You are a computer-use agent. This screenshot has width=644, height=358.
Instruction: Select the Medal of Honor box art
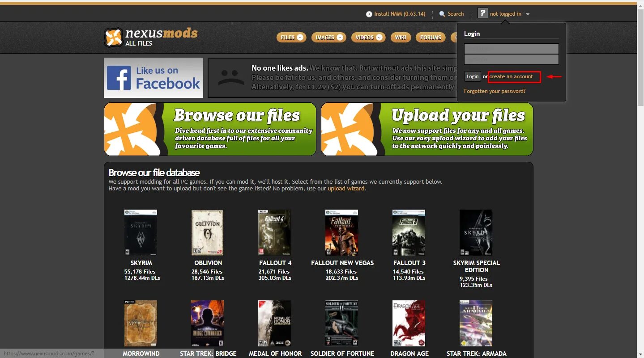point(275,323)
